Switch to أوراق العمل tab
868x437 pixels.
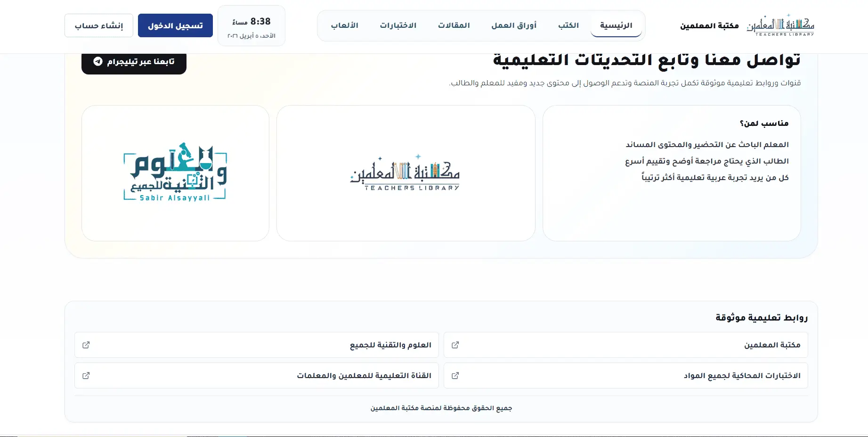[x=514, y=25]
